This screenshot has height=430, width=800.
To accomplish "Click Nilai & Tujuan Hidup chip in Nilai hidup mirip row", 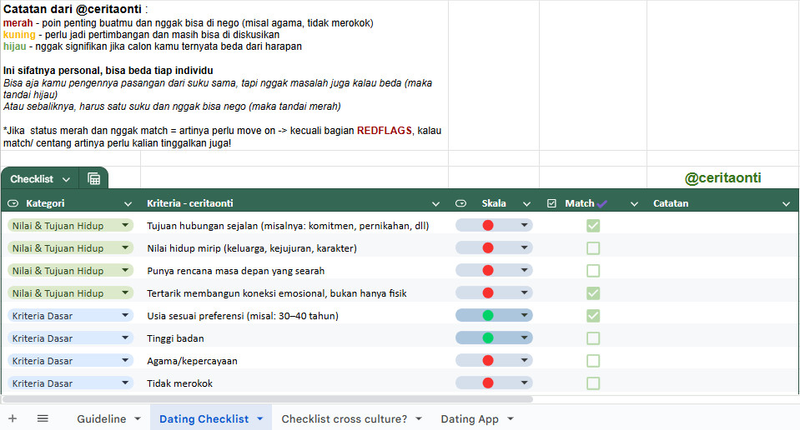I will click(x=70, y=248).
